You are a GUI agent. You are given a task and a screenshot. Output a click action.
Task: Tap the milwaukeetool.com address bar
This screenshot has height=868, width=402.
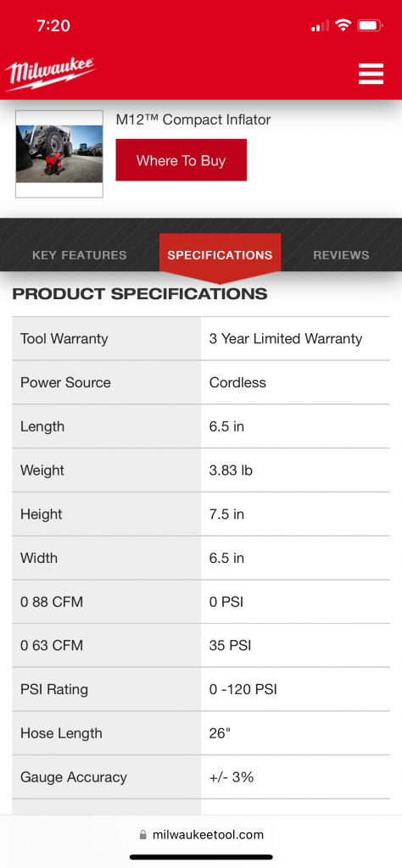(x=201, y=834)
